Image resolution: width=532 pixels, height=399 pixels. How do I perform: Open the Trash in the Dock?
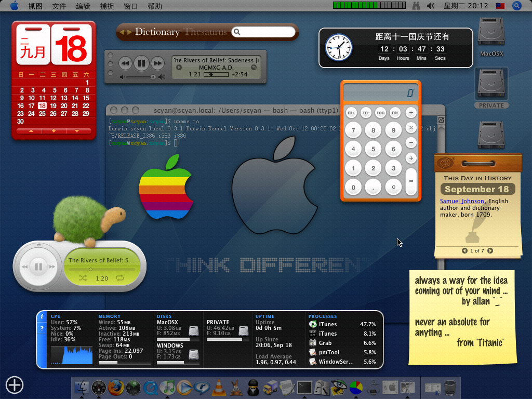click(450, 387)
